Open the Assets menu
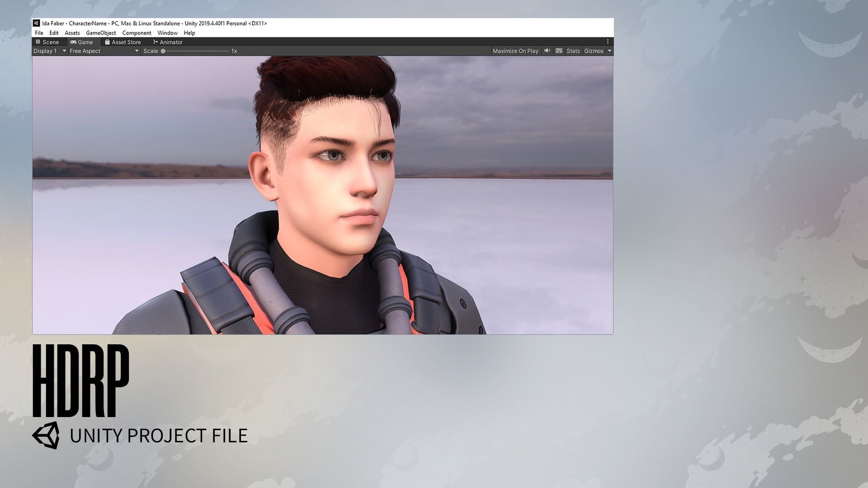Image resolution: width=868 pixels, height=488 pixels. (x=72, y=33)
